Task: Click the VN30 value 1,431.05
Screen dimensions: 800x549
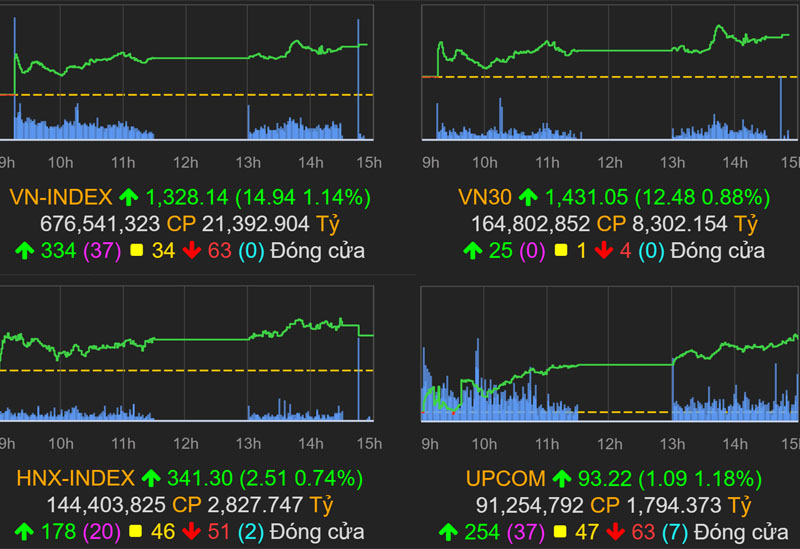Action: (x=586, y=197)
